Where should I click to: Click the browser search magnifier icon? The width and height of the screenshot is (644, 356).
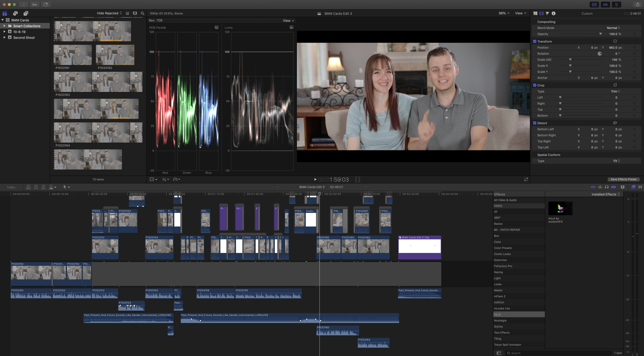pos(143,13)
